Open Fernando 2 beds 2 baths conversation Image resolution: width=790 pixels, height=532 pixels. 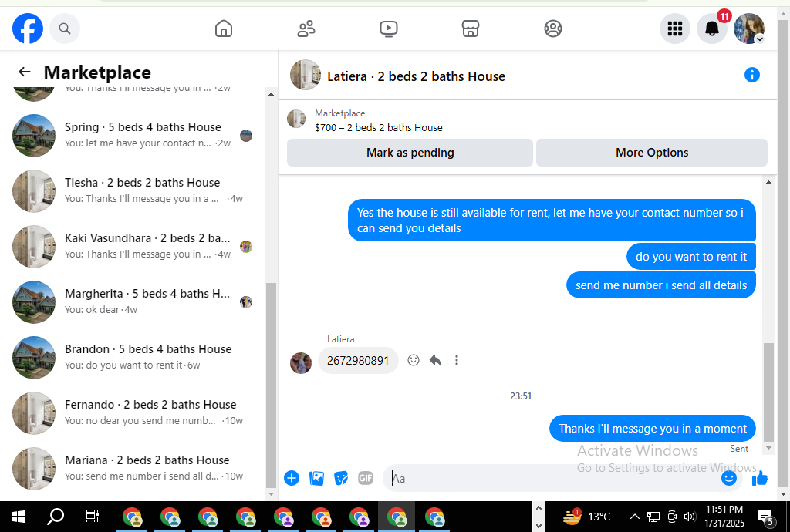tap(133, 412)
